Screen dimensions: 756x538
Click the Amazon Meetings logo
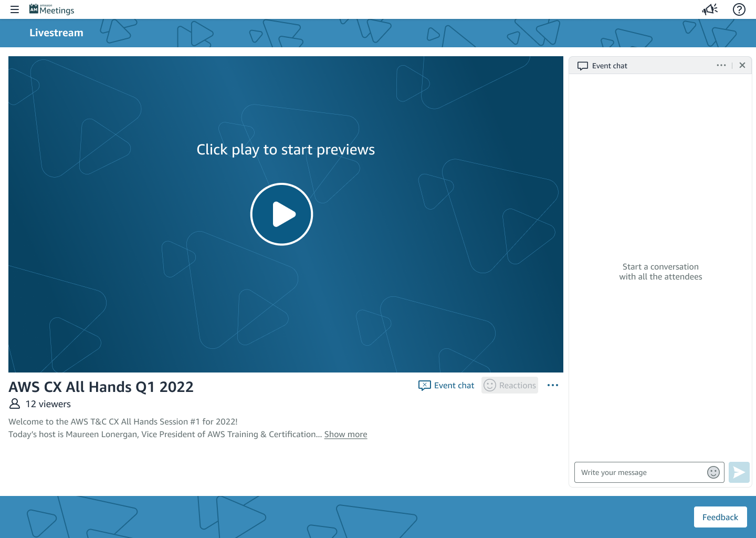click(51, 9)
